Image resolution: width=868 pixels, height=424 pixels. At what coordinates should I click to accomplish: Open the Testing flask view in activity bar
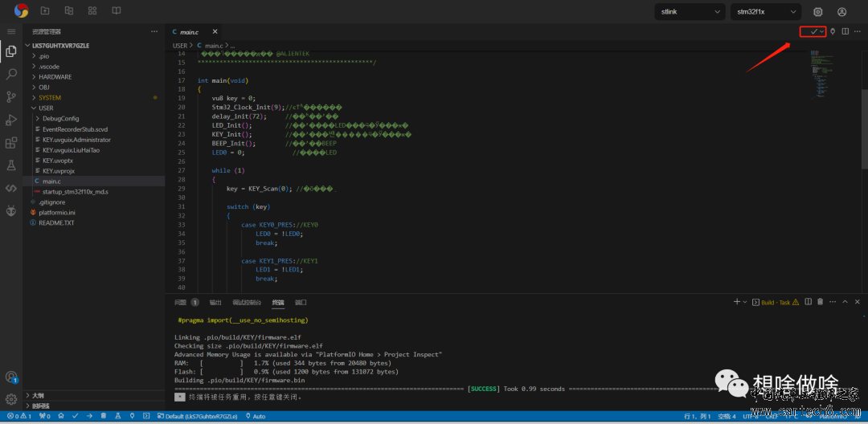(x=11, y=165)
